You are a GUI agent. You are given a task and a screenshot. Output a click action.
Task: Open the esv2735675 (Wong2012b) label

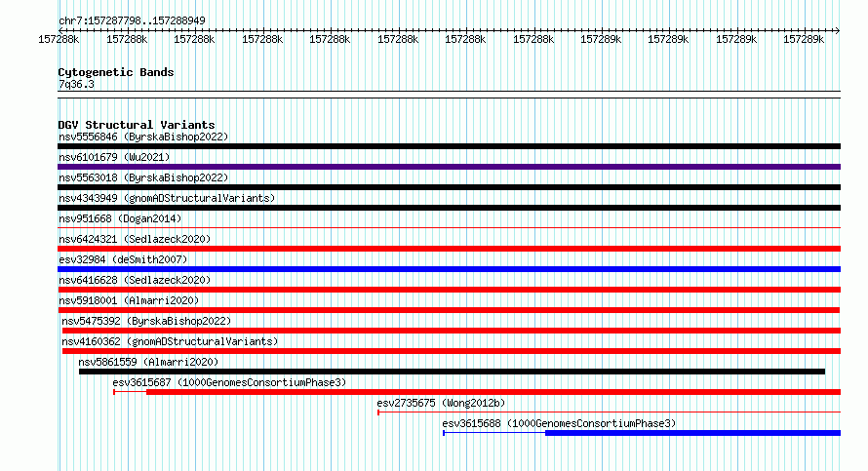pos(441,403)
